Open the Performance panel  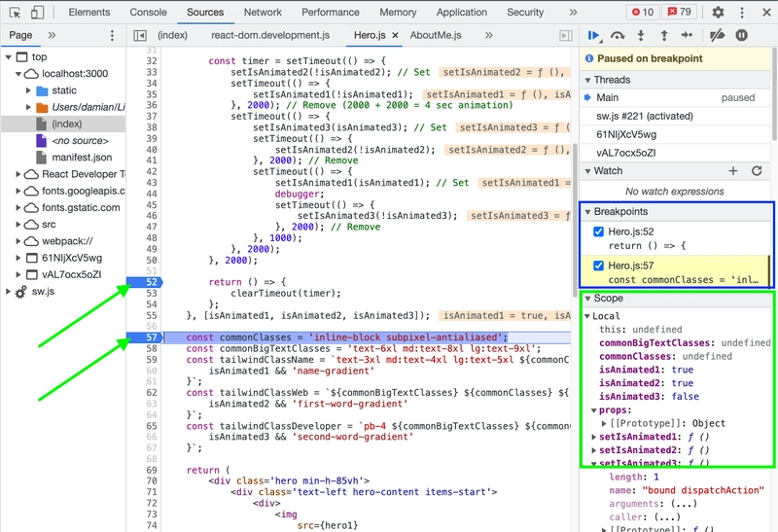coord(331,12)
